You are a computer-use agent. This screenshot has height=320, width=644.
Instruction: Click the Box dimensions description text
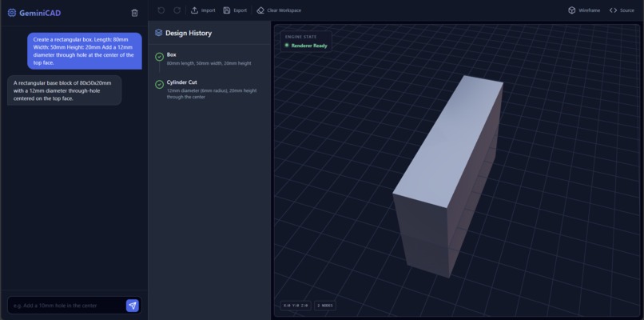(x=209, y=63)
